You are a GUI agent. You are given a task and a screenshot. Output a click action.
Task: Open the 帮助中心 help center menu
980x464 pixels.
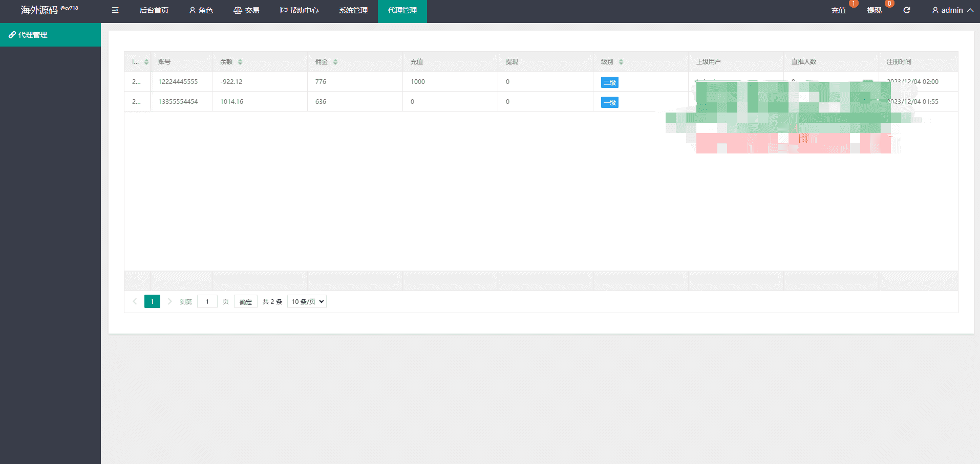(299, 10)
